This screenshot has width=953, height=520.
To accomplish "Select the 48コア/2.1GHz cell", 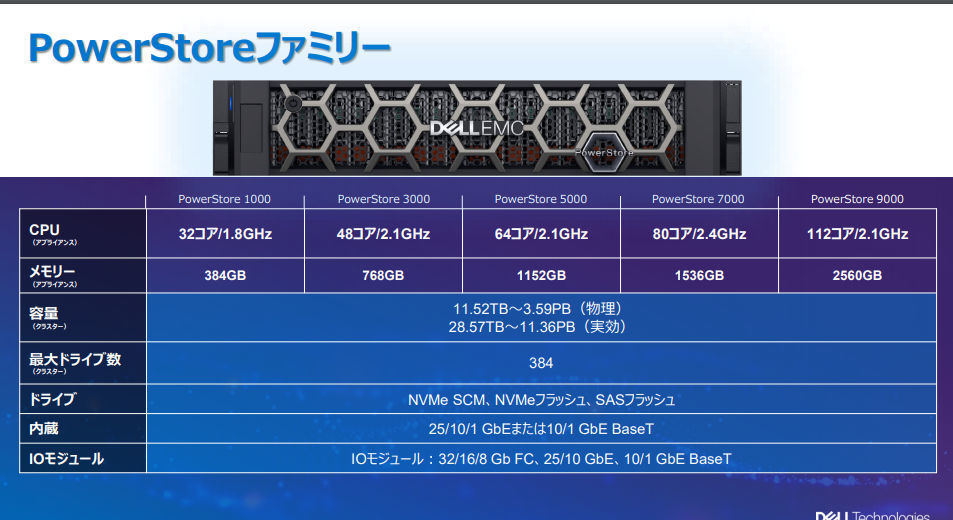I will coord(383,234).
